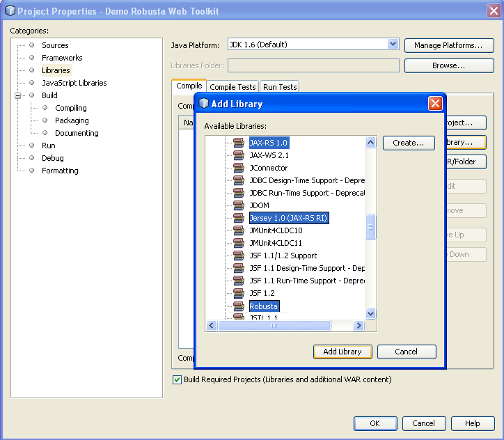This screenshot has height=440, width=504.
Task: Toggle the Build Required Projects checkbox
Action: (177, 379)
